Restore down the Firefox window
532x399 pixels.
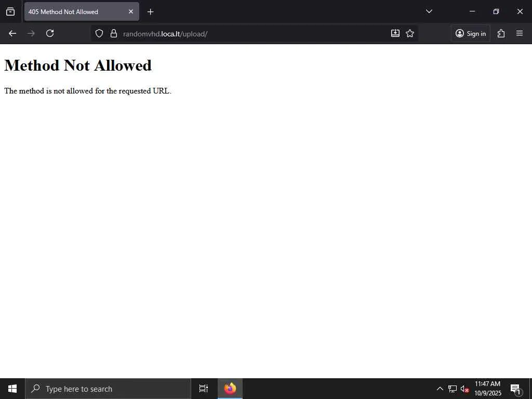[x=496, y=11]
